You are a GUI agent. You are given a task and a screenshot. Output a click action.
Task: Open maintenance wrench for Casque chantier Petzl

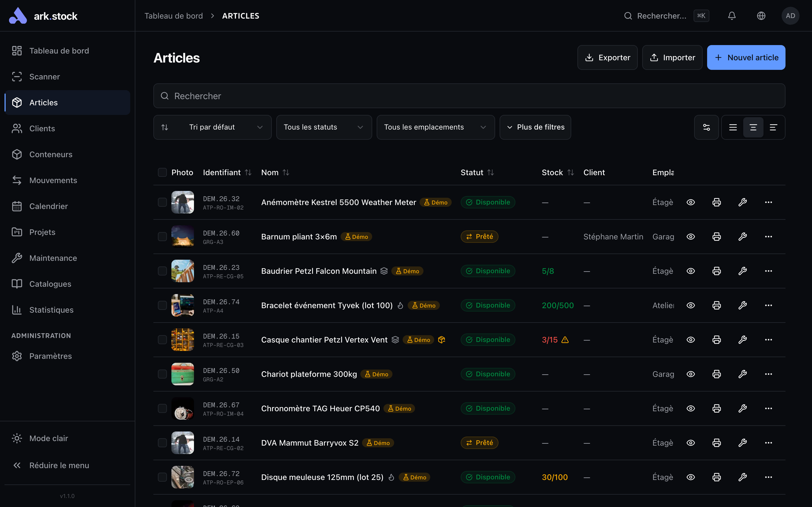pyautogui.click(x=743, y=339)
